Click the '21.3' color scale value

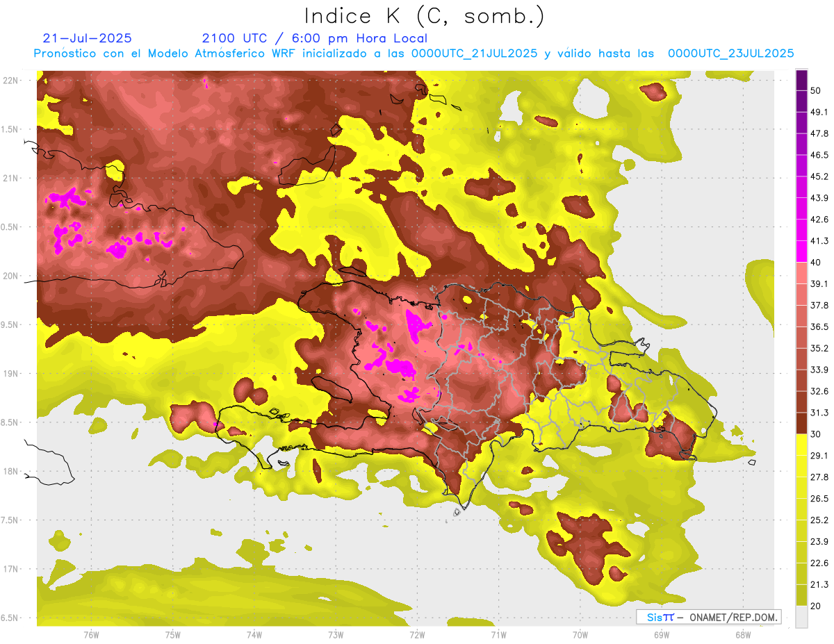819,584
